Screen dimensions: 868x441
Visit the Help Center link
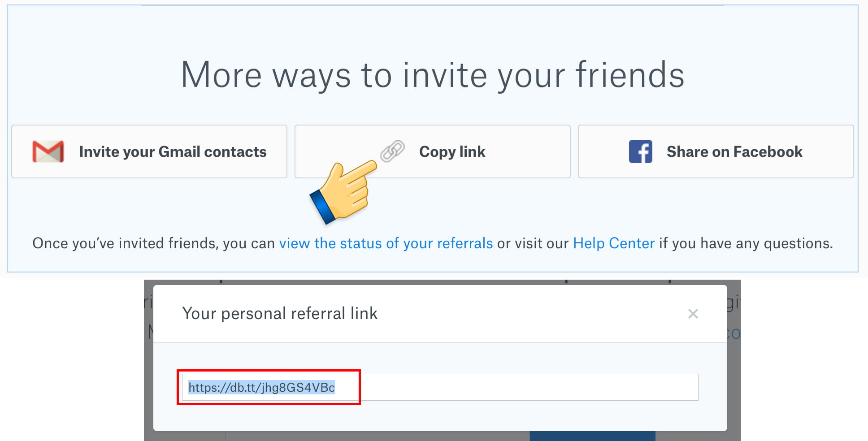613,243
